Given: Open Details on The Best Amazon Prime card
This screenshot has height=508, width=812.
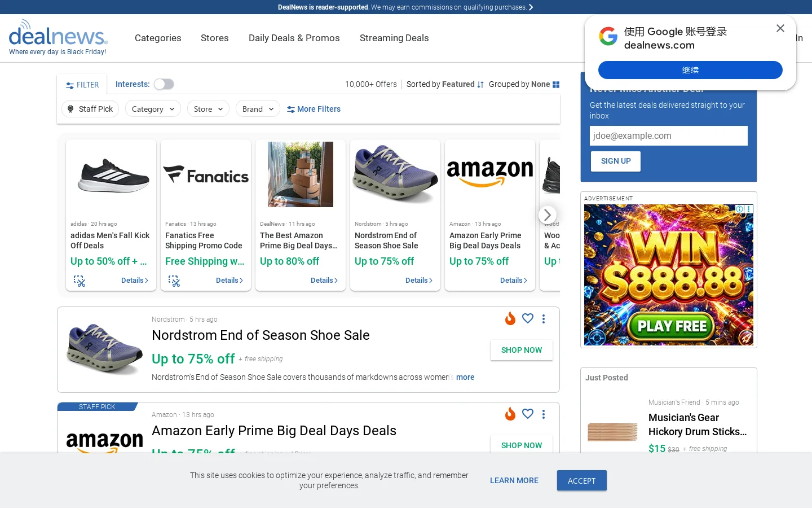Looking at the screenshot, I should pos(324,281).
